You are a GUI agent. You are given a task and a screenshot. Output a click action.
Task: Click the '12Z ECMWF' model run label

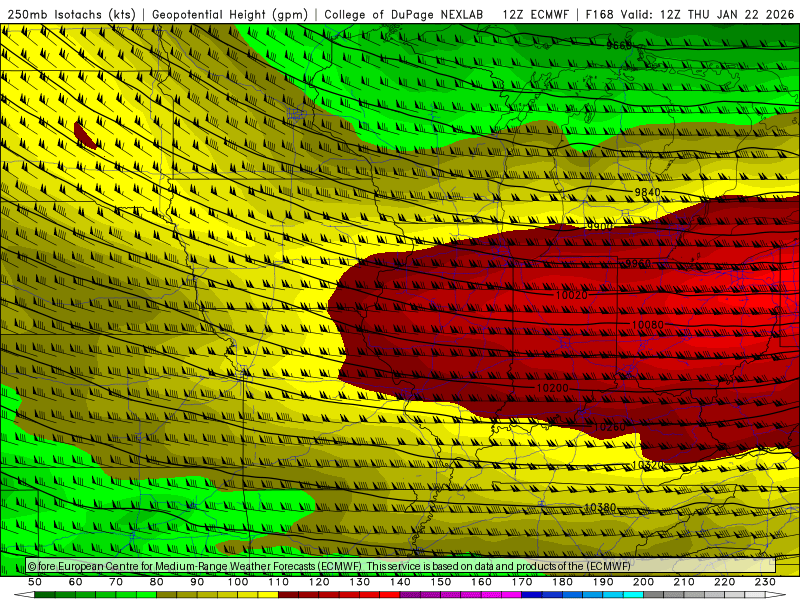(536, 14)
